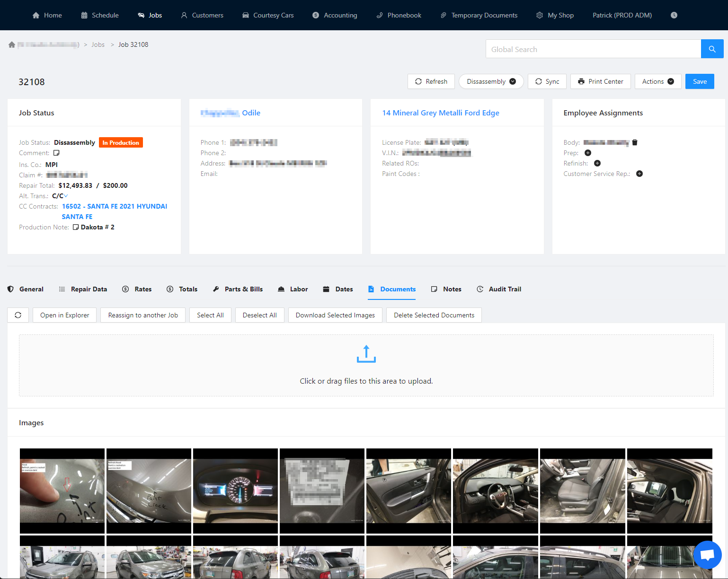
Task: Expand the Dissassembly status dropdown
Action: coord(513,81)
